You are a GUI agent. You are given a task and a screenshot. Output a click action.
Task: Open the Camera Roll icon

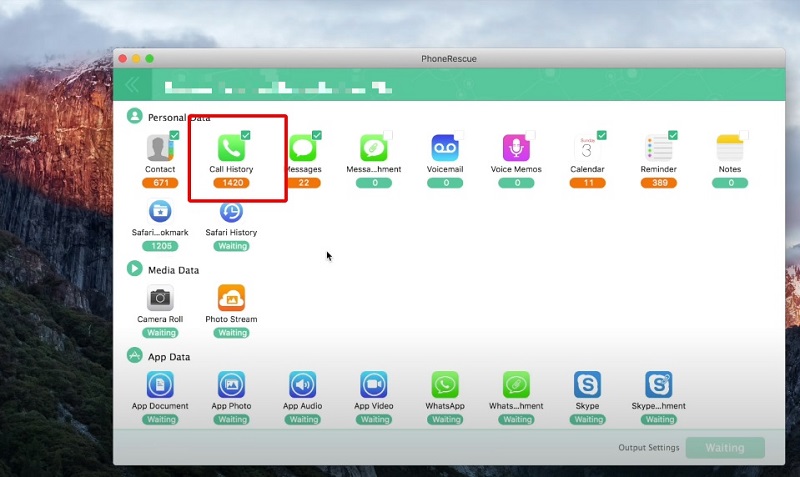[x=160, y=298]
